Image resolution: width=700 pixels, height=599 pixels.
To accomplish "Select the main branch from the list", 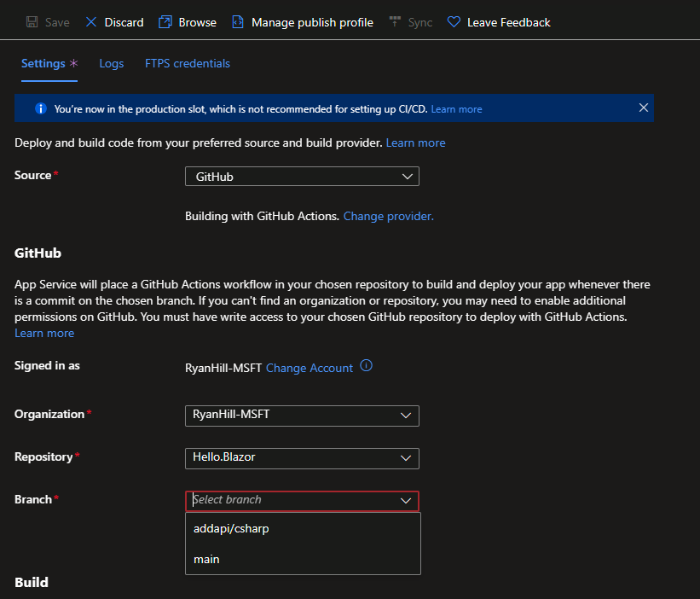I will click(x=206, y=559).
